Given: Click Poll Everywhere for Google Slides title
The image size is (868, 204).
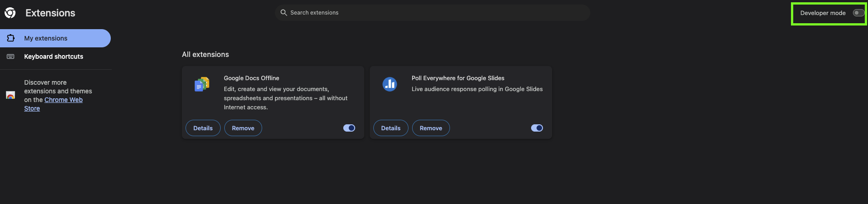Looking at the screenshot, I should 458,78.
